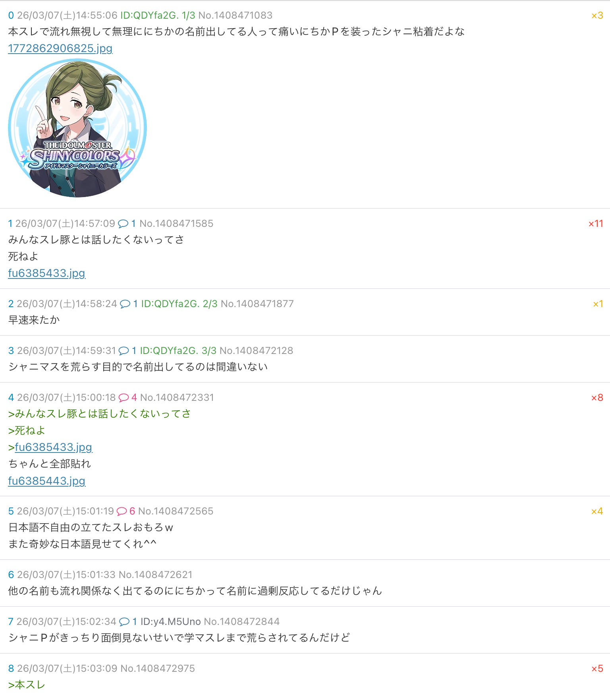Open image link 1772862906825.jpg
Image resolution: width=610 pixels, height=700 pixels.
[x=60, y=48]
